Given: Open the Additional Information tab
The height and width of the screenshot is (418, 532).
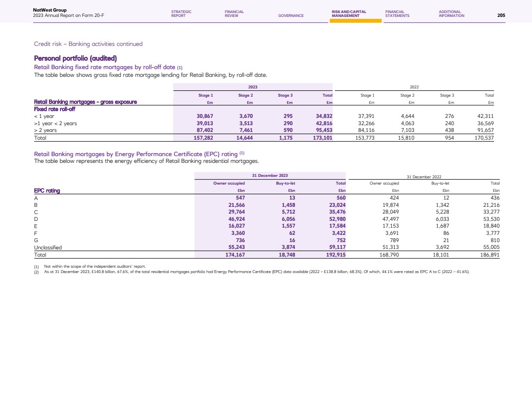Looking at the screenshot, I should tap(451, 14).
